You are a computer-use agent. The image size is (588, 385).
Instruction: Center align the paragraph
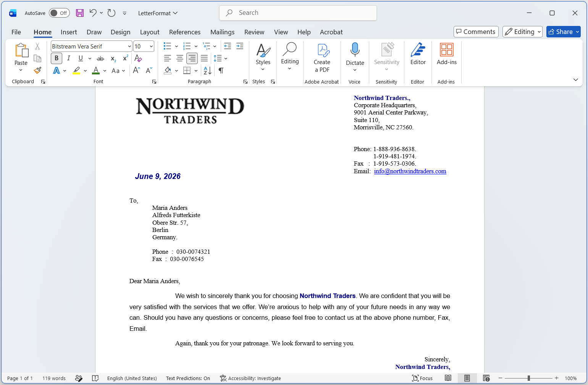pos(180,58)
